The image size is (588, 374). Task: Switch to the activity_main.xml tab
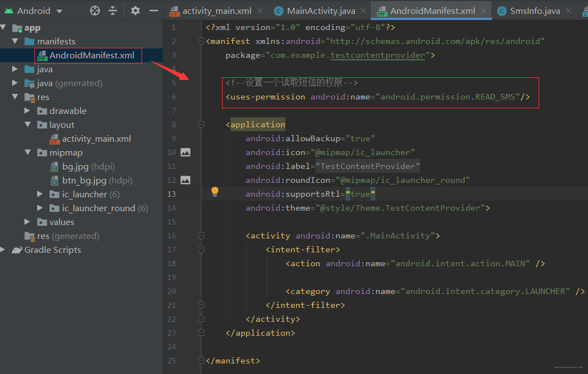(x=217, y=11)
